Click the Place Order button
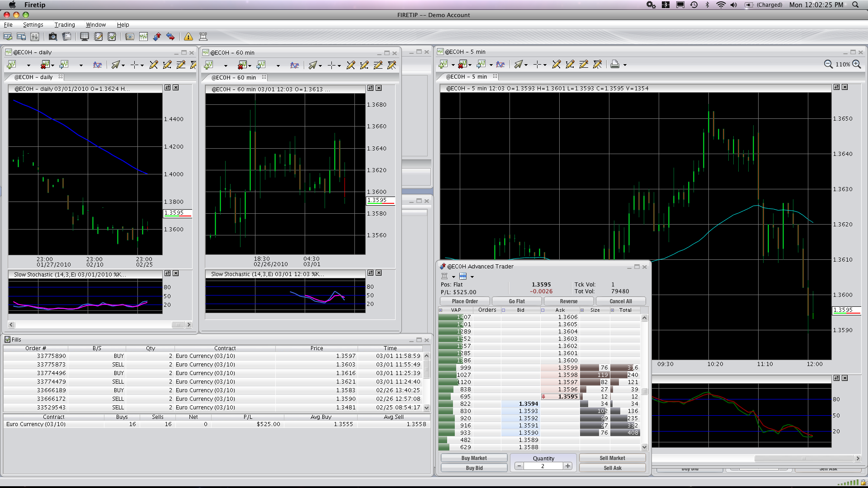Screen dimensions: 868x488 pyautogui.click(x=465, y=301)
